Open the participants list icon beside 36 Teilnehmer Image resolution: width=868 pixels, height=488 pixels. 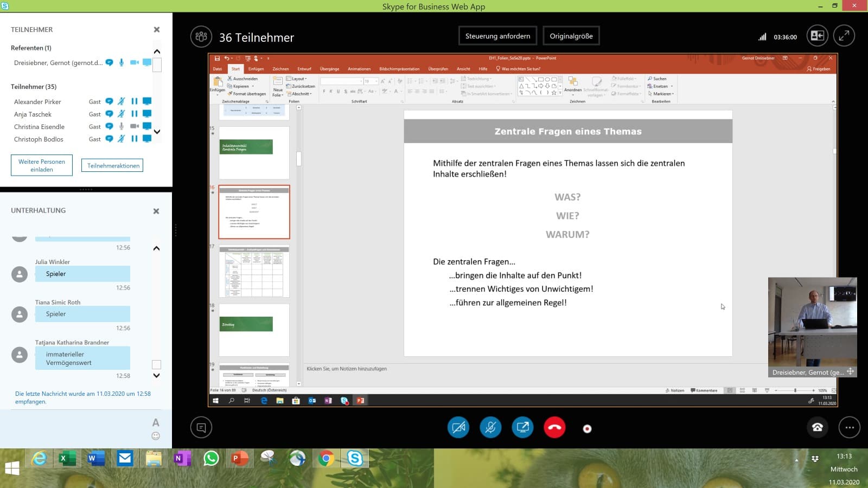tap(201, 37)
